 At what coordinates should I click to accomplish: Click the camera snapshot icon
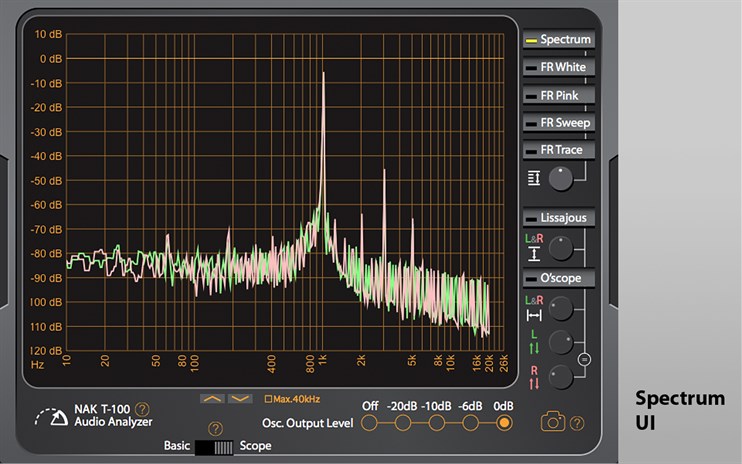[x=552, y=422]
